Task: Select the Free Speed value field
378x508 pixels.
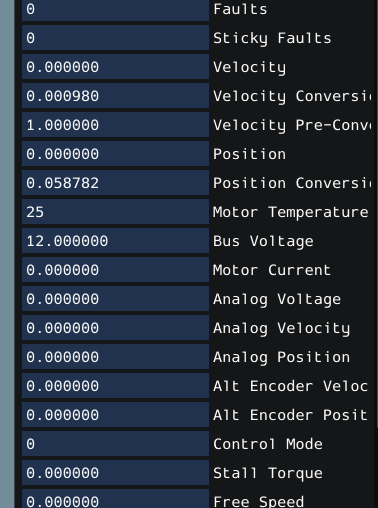Action: pos(115,499)
